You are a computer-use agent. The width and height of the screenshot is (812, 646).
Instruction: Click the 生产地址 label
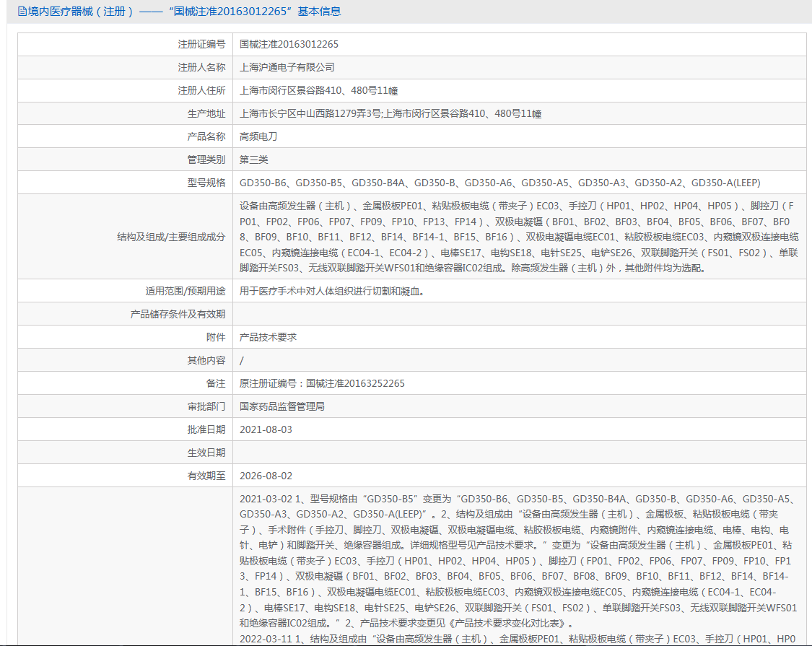click(206, 113)
